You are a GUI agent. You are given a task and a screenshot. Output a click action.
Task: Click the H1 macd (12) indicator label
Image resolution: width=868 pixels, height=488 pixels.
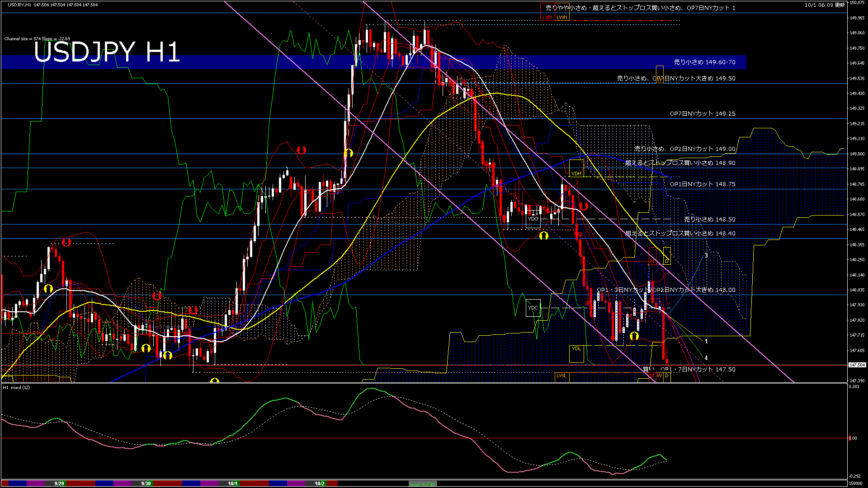click(16, 388)
